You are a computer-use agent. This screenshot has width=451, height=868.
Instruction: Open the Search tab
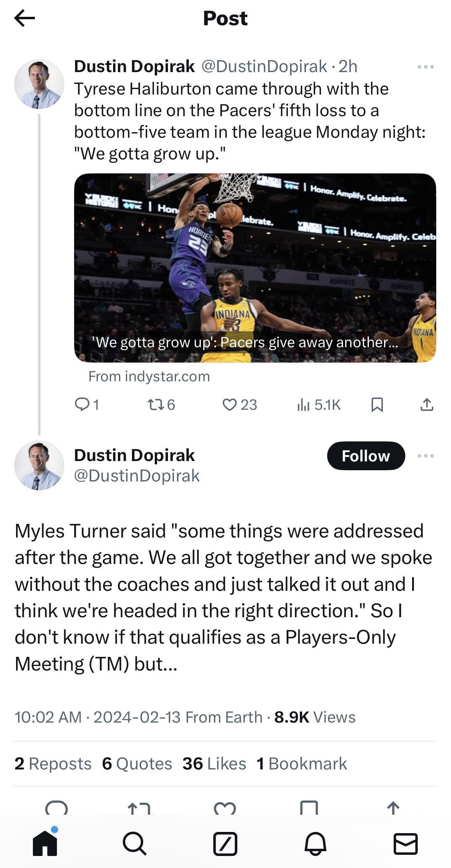click(x=135, y=843)
